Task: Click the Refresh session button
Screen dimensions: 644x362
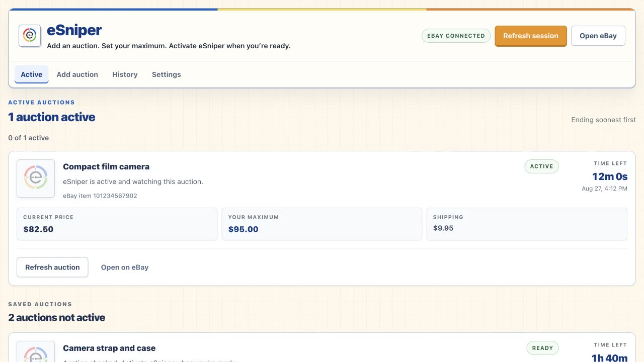Action: [x=531, y=36]
